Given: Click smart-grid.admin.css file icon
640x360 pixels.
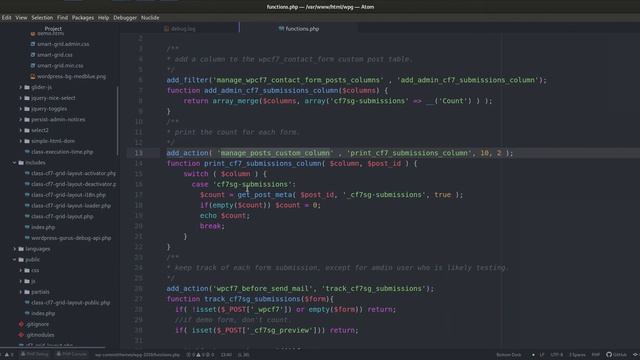Looking at the screenshot, I should [33, 44].
